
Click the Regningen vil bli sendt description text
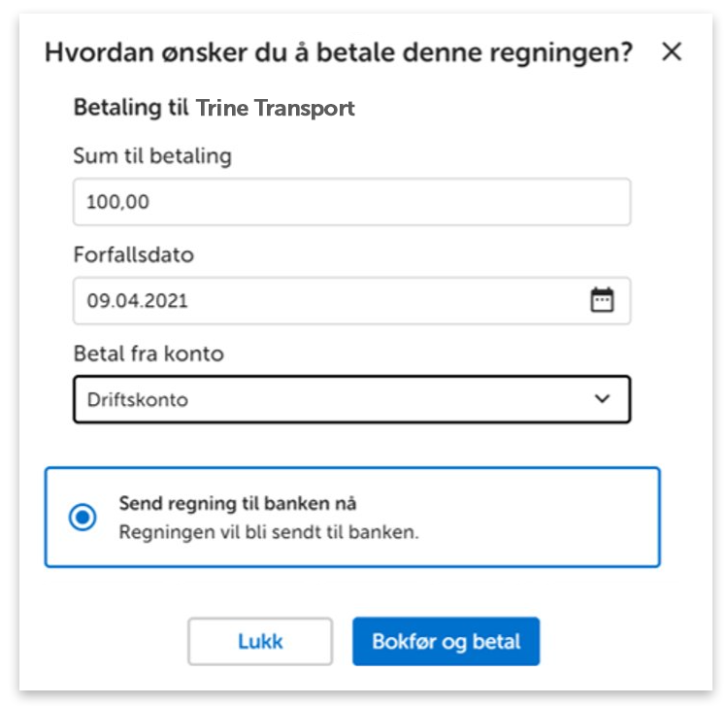(269, 532)
